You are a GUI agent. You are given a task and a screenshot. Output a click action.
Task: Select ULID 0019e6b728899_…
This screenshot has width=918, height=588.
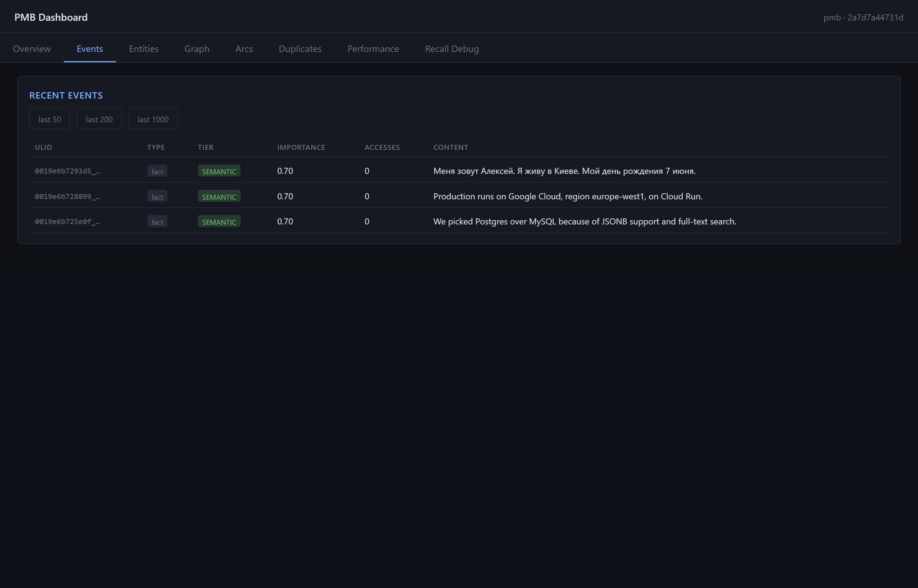(x=67, y=196)
